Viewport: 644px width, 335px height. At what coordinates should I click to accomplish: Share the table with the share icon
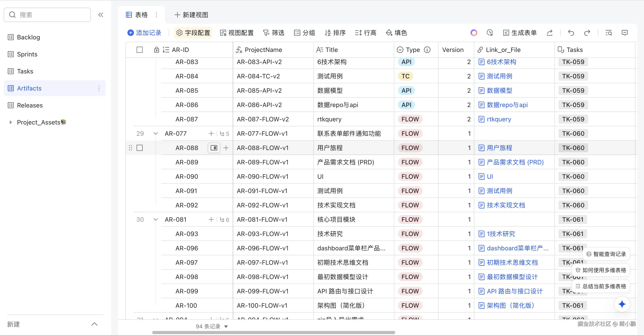click(x=550, y=32)
